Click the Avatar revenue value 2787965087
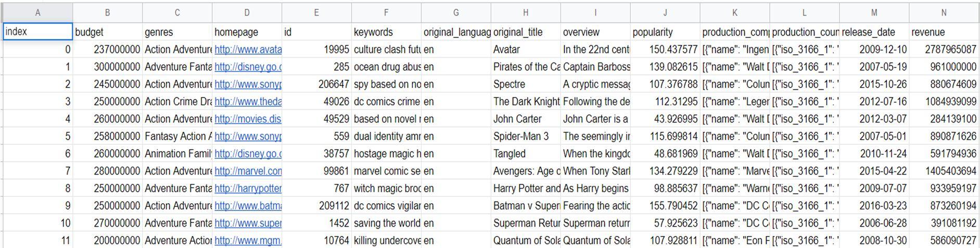This screenshot has height=248, width=980. (x=944, y=49)
